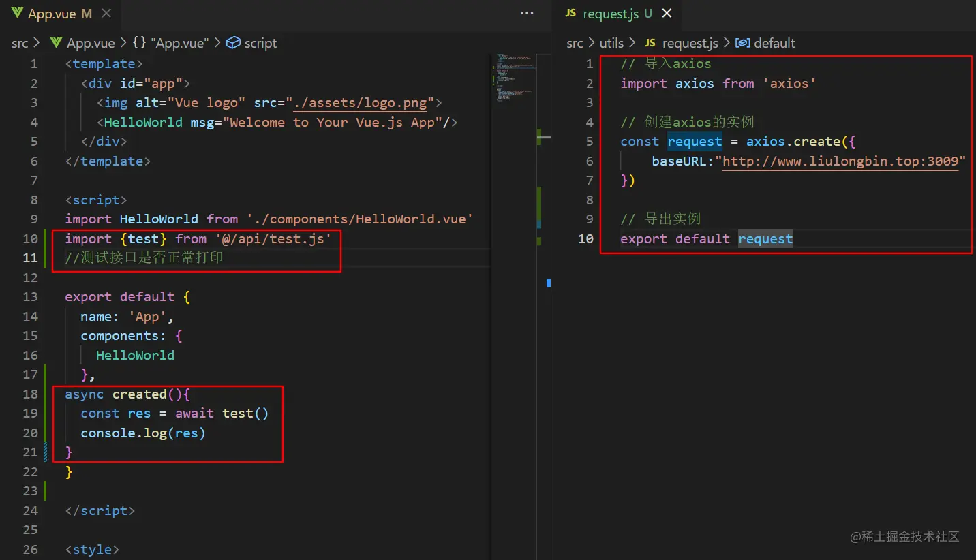Image resolution: width=976 pixels, height=560 pixels.
Task: Click the App.vue minimap preview
Action: (x=515, y=76)
